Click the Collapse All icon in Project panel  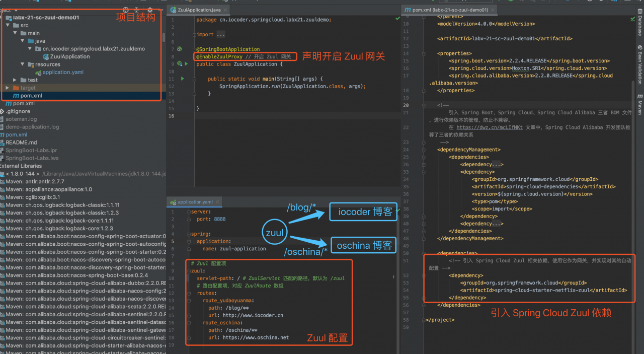pos(137,10)
